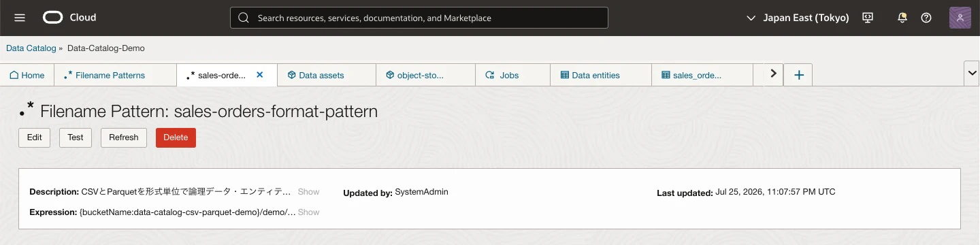980x245 pixels.
Task: Open the user profile avatar menu
Action: 960,18
